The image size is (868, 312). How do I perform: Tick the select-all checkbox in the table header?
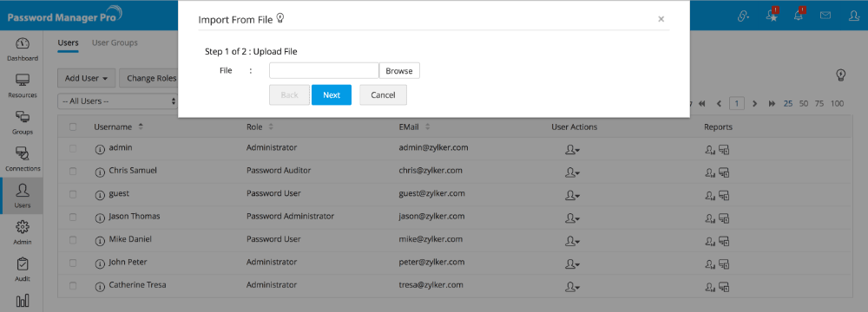73,127
